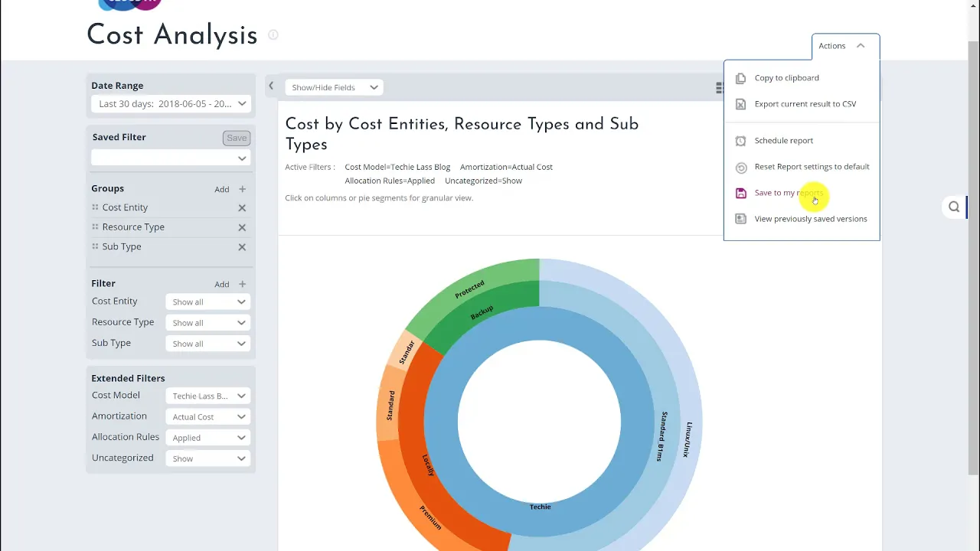Remove the Cost Entity group
This screenshot has height=551, width=980.
click(242, 208)
